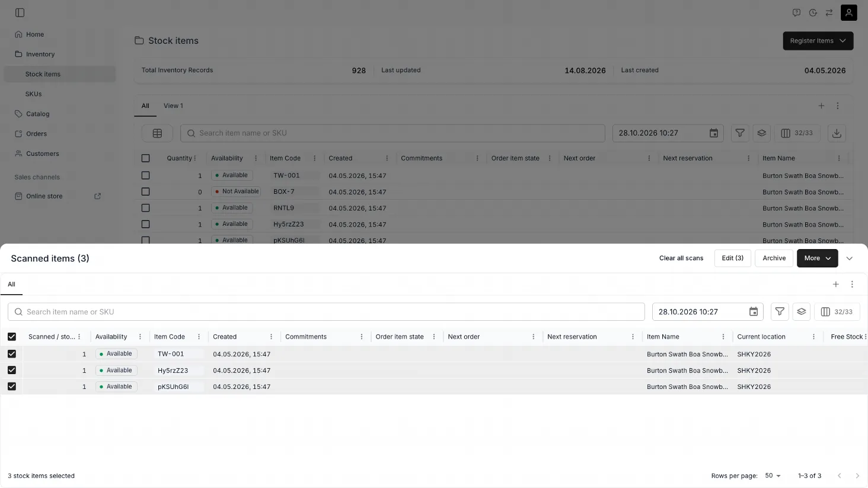Open Item Name column menu in scanned items table
The height and width of the screenshot is (488, 868).
723,337
